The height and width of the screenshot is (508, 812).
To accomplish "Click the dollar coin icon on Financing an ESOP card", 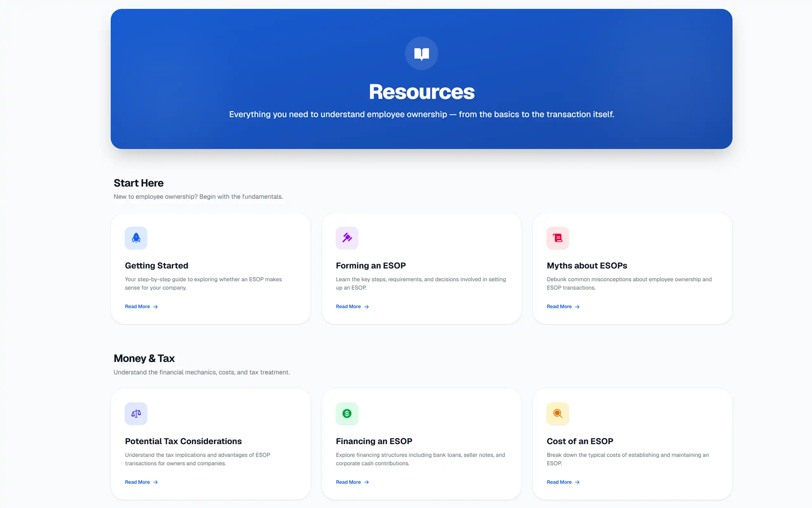I will [347, 414].
